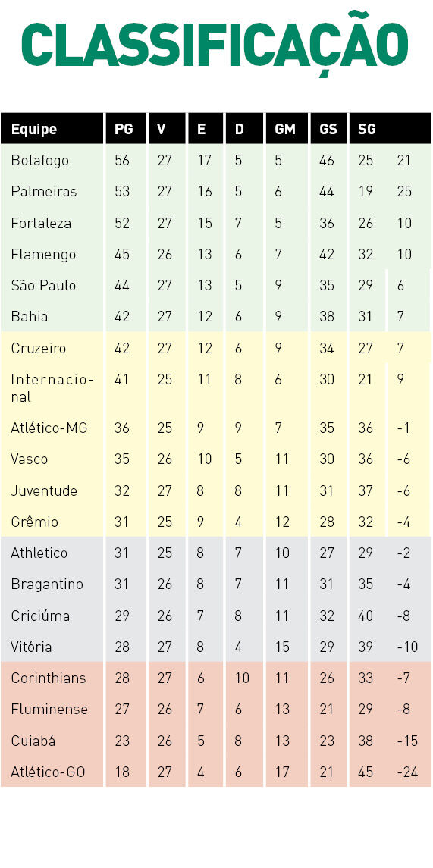Click the Botafogo team name
433x868 pixels.
click(x=40, y=161)
